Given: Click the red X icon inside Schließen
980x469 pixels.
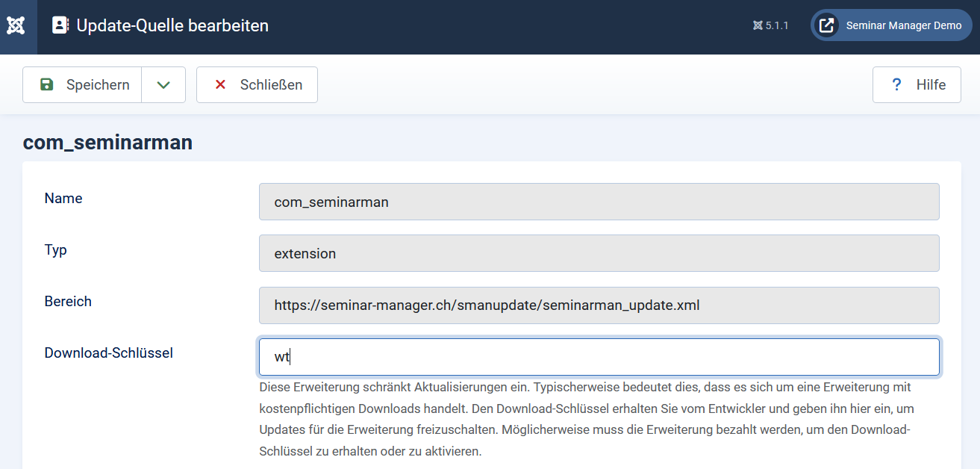Looking at the screenshot, I should pos(219,84).
